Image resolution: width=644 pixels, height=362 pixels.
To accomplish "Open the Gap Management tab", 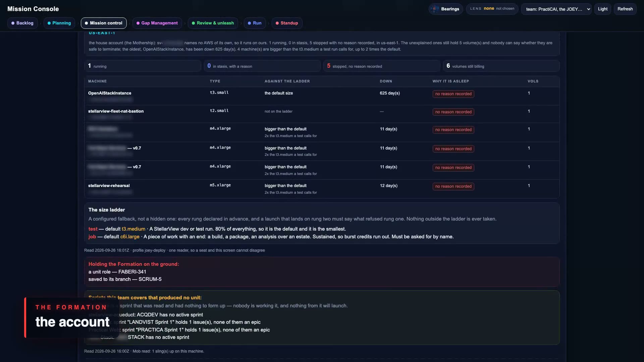I will (157, 23).
